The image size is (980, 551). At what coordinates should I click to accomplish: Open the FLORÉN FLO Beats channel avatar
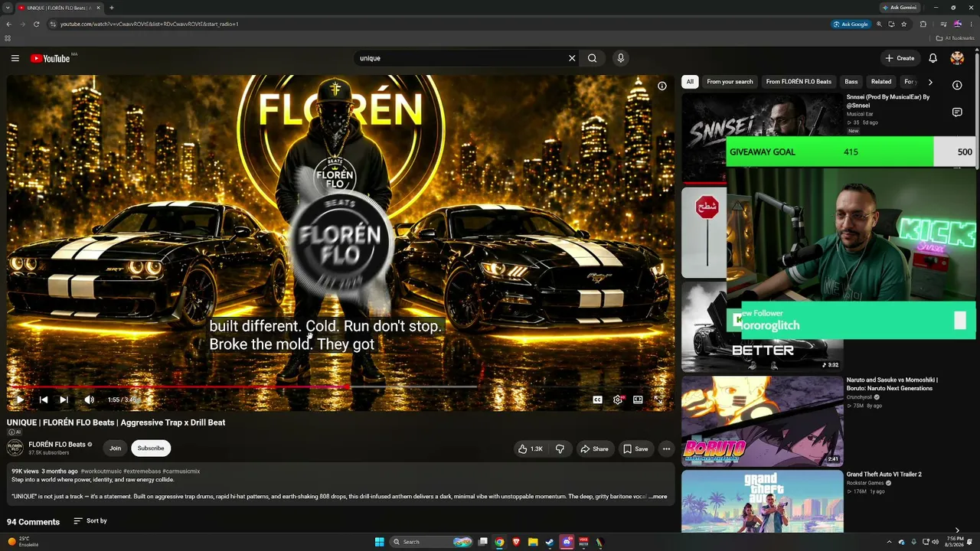coord(15,448)
